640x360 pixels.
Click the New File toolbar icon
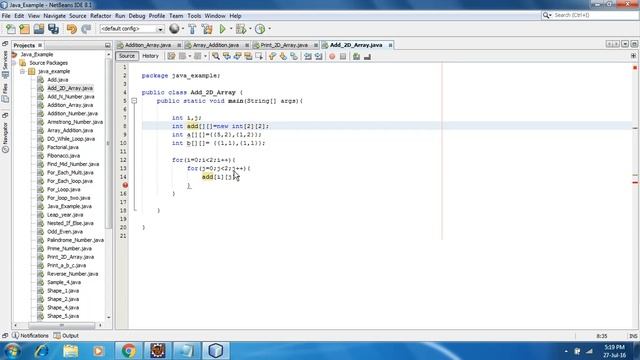[11, 29]
